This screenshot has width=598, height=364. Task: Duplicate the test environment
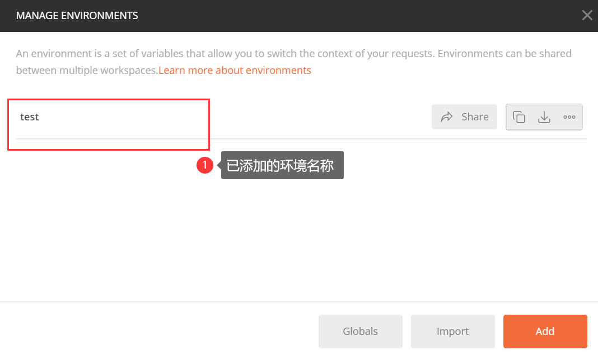518,116
